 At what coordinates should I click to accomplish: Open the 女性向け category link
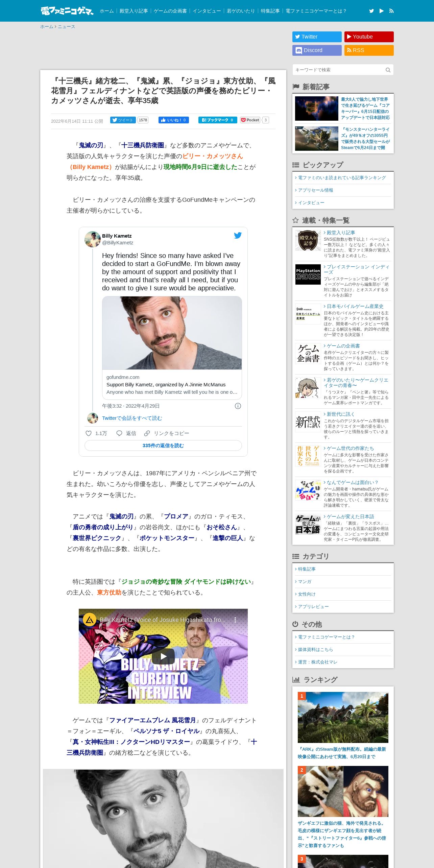[x=307, y=594]
